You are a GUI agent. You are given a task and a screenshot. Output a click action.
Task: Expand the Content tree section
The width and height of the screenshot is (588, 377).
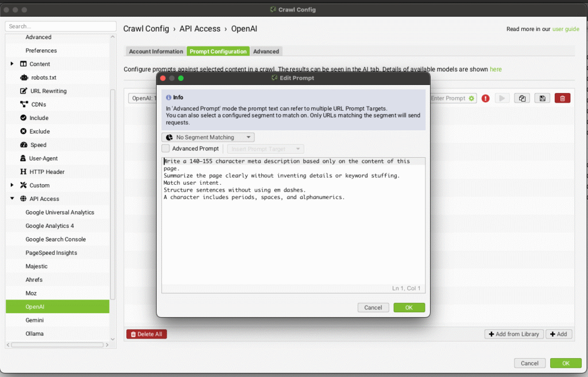[12, 64]
